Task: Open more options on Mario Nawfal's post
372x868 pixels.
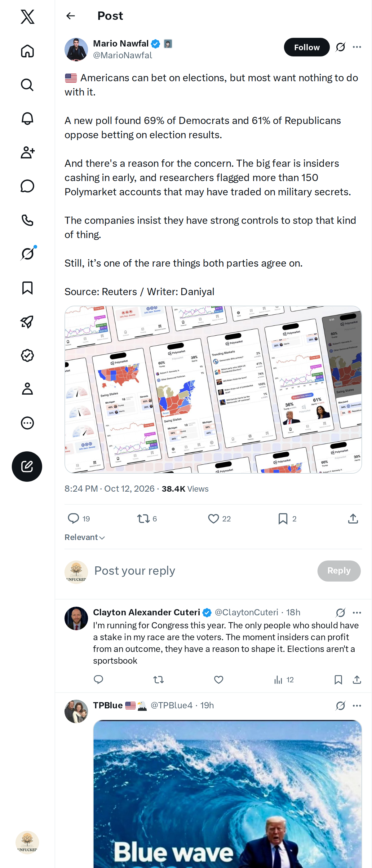Action: (x=357, y=47)
